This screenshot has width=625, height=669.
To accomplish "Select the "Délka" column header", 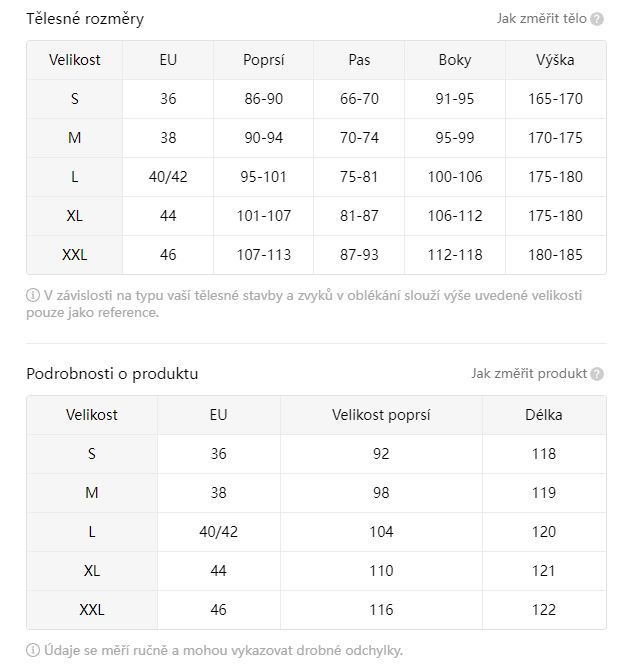I will tap(544, 415).
